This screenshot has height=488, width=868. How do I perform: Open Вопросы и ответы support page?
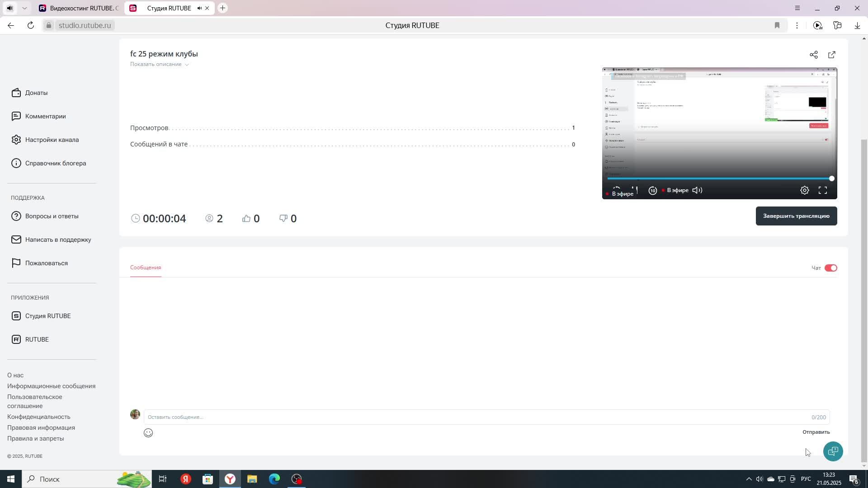click(45, 216)
